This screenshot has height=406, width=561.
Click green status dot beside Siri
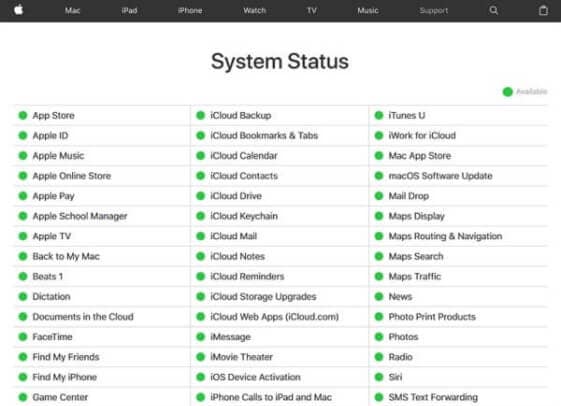coord(379,377)
